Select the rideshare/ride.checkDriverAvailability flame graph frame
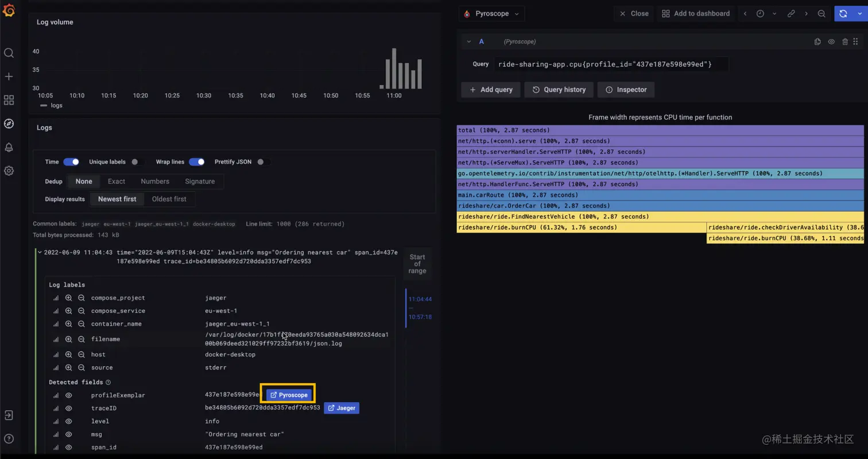This screenshot has width=868, height=459. (x=785, y=227)
